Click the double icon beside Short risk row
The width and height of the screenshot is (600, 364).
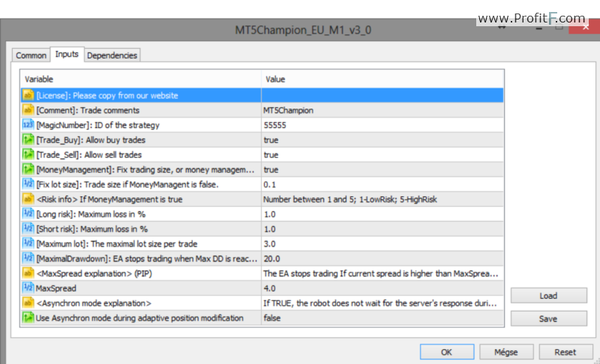point(28,228)
